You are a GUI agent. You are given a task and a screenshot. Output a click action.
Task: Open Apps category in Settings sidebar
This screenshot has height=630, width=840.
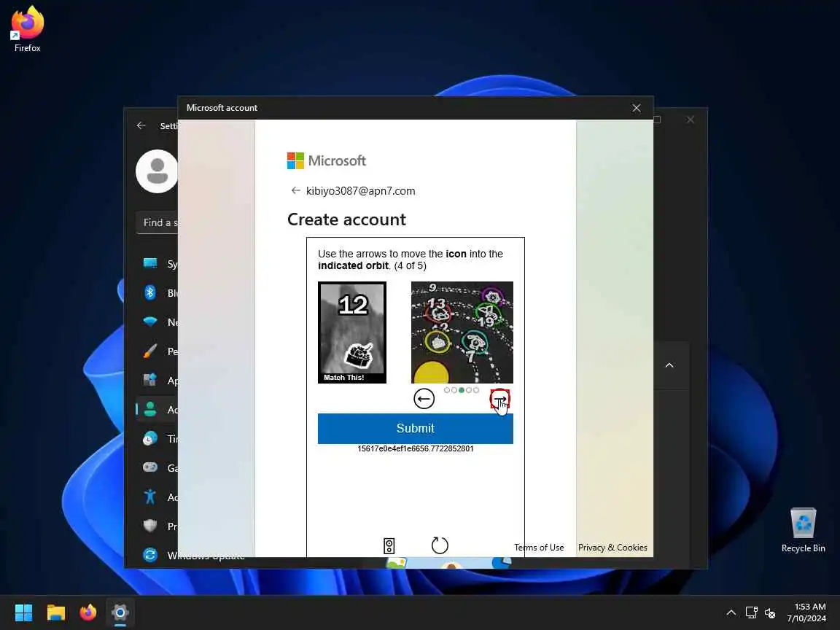point(157,381)
